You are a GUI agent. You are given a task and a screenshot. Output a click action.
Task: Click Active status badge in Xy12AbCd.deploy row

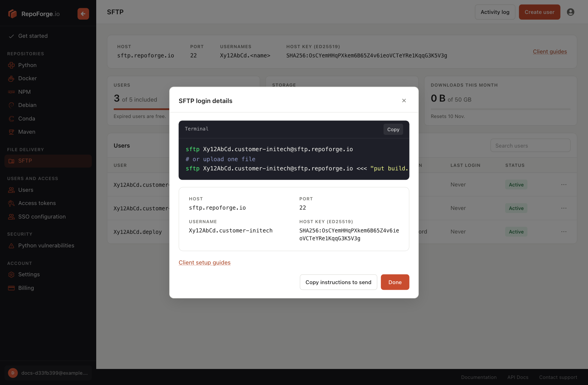pos(516,232)
